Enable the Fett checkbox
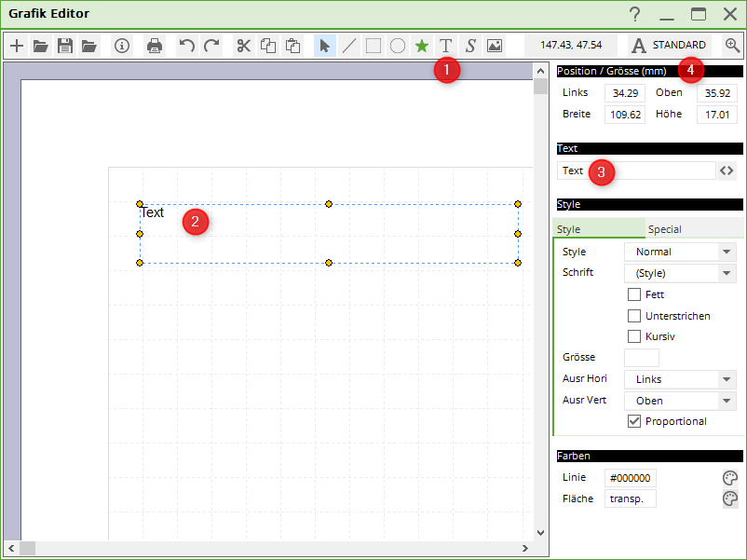Image resolution: width=747 pixels, height=560 pixels. coord(634,294)
